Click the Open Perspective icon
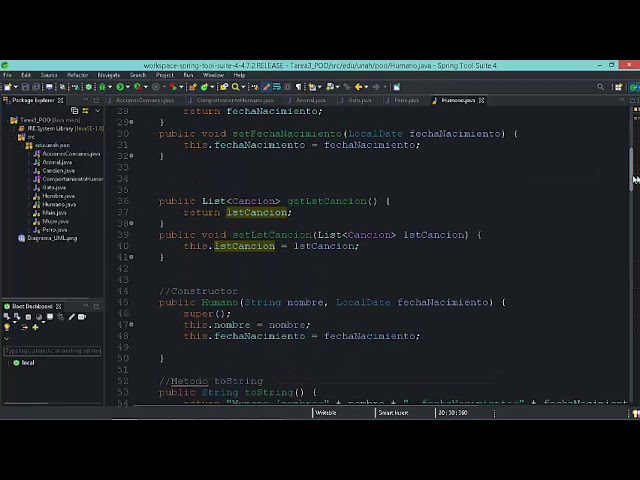The width and height of the screenshot is (640, 480). point(618,87)
